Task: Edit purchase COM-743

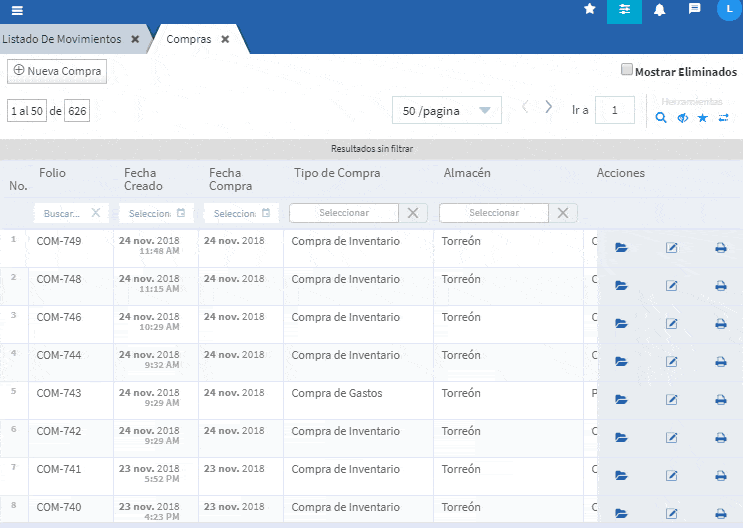Action: click(x=671, y=400)
